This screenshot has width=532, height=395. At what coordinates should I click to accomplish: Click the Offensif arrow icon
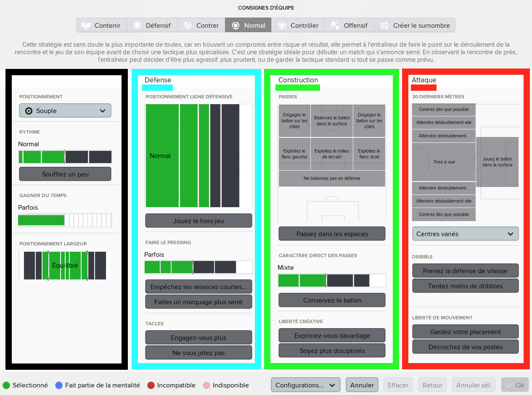335,26
